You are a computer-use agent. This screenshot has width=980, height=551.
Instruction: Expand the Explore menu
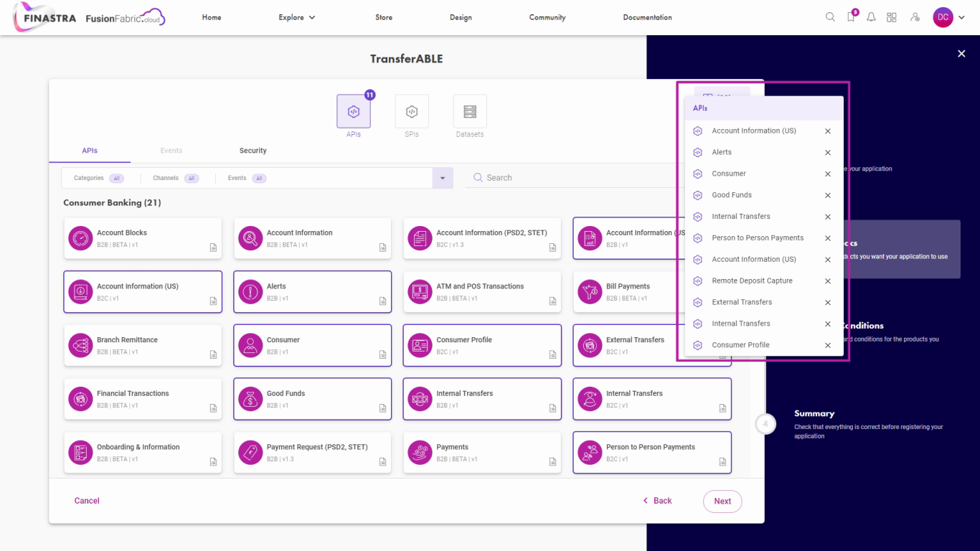[x=297, y=17]
